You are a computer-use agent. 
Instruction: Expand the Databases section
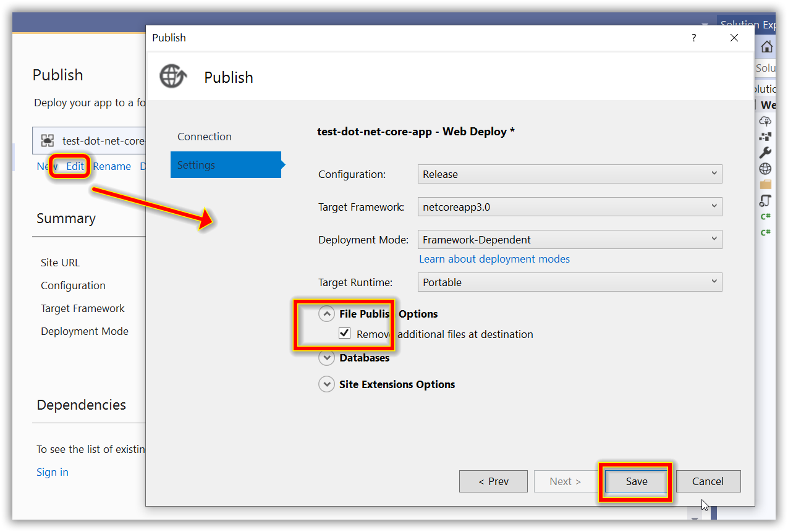[x=326, y=358]
